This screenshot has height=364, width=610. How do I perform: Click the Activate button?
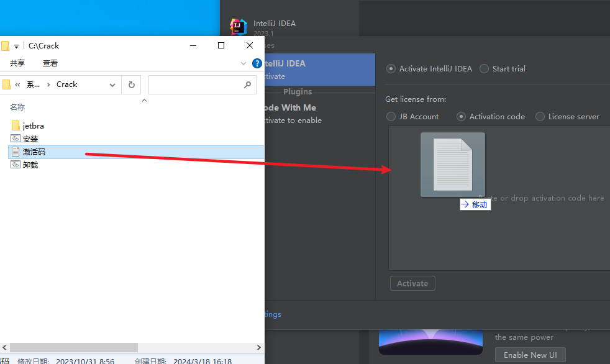click(412, 283)
